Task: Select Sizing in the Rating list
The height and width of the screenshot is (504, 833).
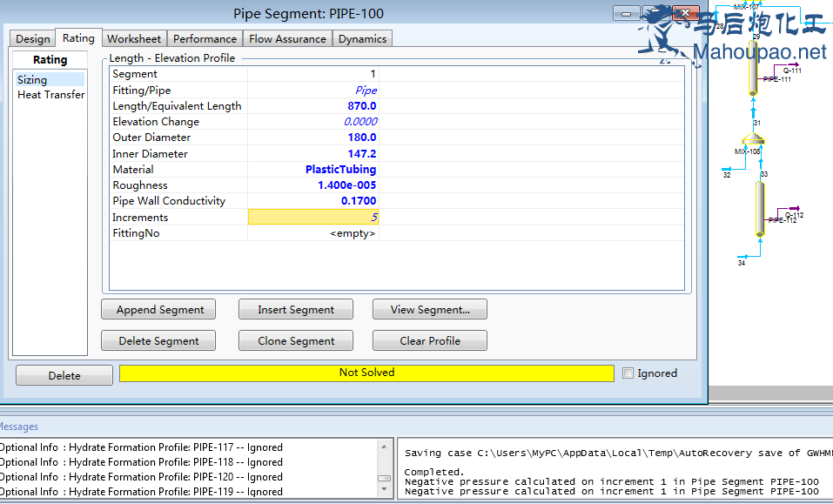Action: (x=50, y=80)
